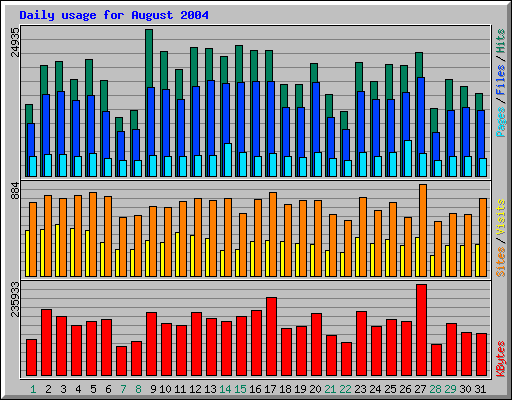This screenshot has width=512, height=400.
Task: Click day label 21 on the x-axis
Action: (x=330, y=389)
